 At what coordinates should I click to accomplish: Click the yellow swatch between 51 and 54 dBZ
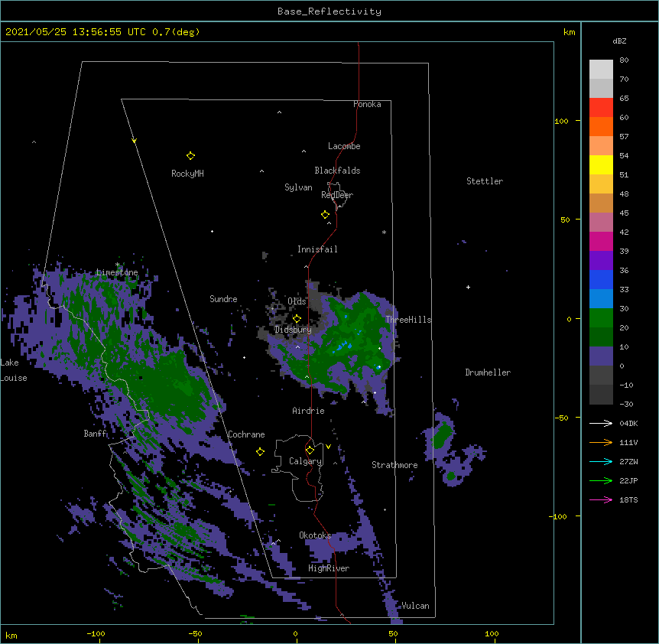coord(601,164)
